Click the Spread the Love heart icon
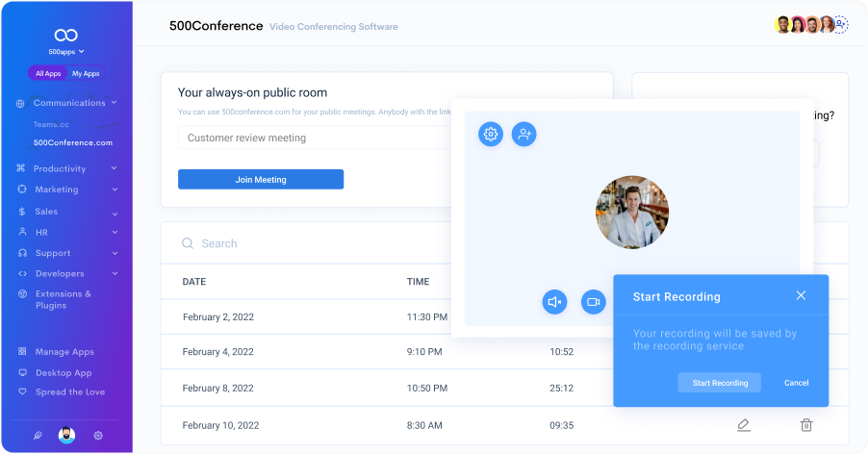Image resolution: width=868 pixels, height=454 pixels. pyautogui.click(x=23, y=391)
